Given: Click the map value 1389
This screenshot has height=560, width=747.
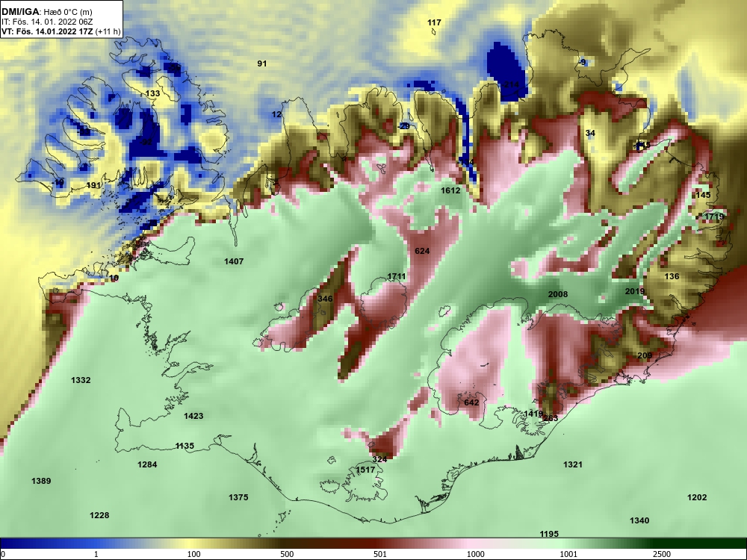Looking at the screenshot, I should pyautogui.click(x=41, y=482).
